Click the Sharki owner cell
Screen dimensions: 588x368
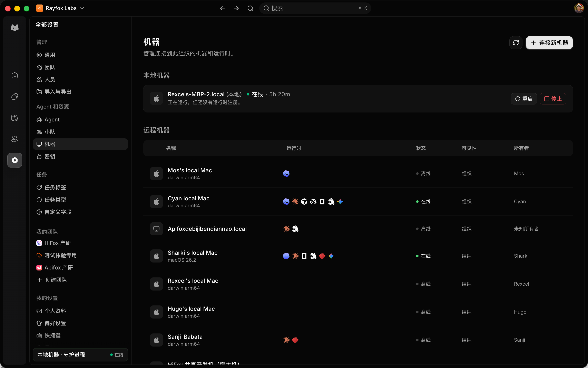click(x=521, y=256)
